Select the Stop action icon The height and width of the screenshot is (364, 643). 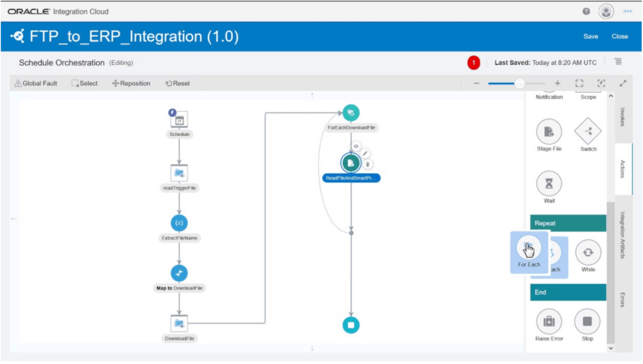pyautogui.click(x=588, y=322)
